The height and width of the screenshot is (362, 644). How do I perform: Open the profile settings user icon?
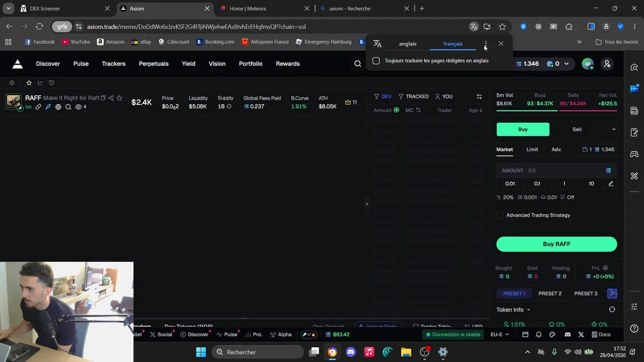pyautogui.click(x=607, y=64)
